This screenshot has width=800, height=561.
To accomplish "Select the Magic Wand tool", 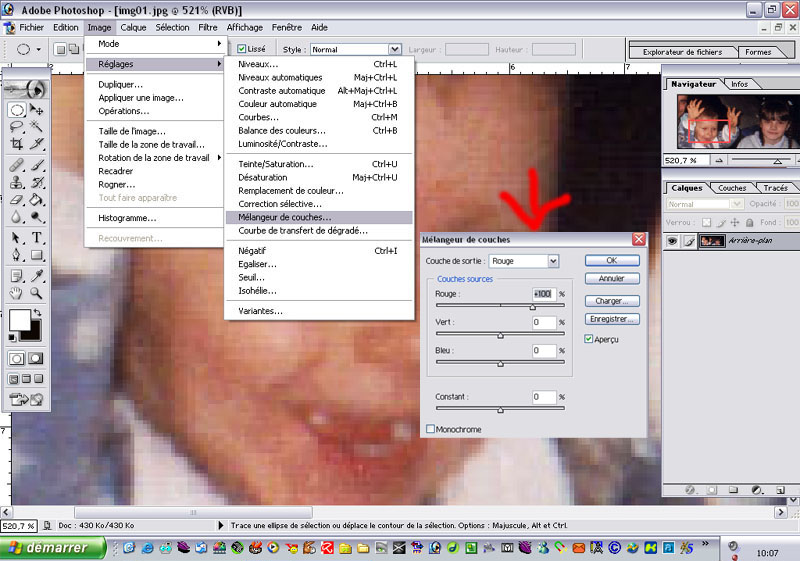I will (36, 126).
